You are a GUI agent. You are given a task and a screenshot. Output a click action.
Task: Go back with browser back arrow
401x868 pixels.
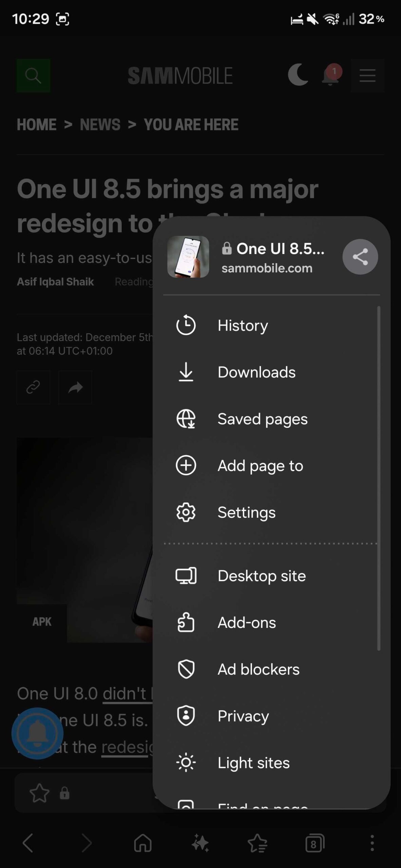tap(28, 843)
